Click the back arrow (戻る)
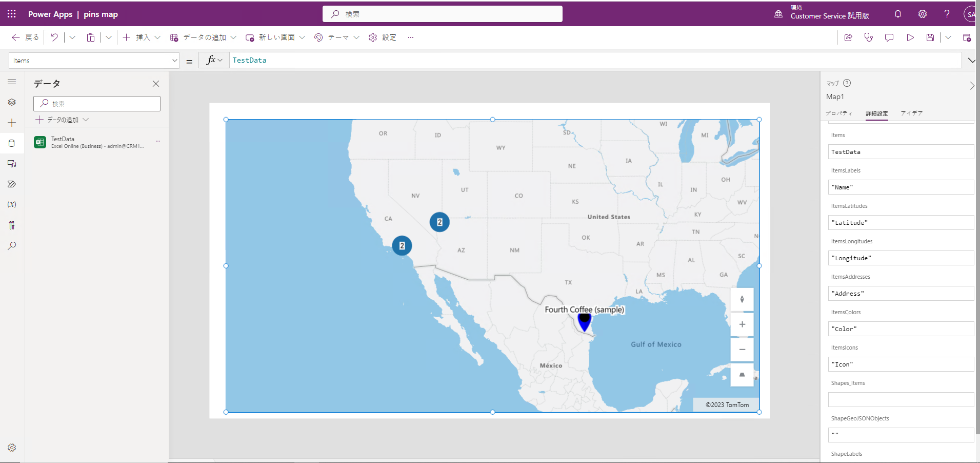980x463 pixels. click(x=25, y=37)
